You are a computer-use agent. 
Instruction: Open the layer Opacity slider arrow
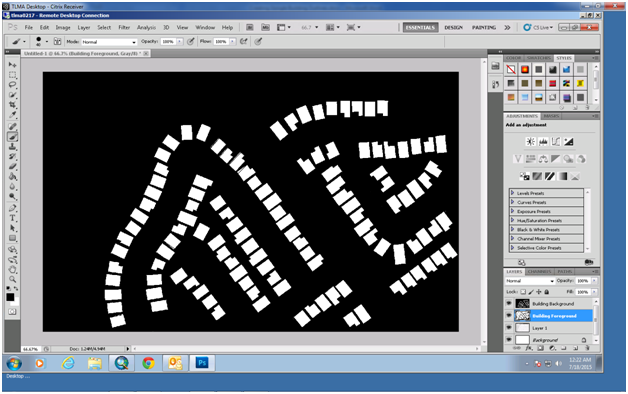(x=594, y=281)
